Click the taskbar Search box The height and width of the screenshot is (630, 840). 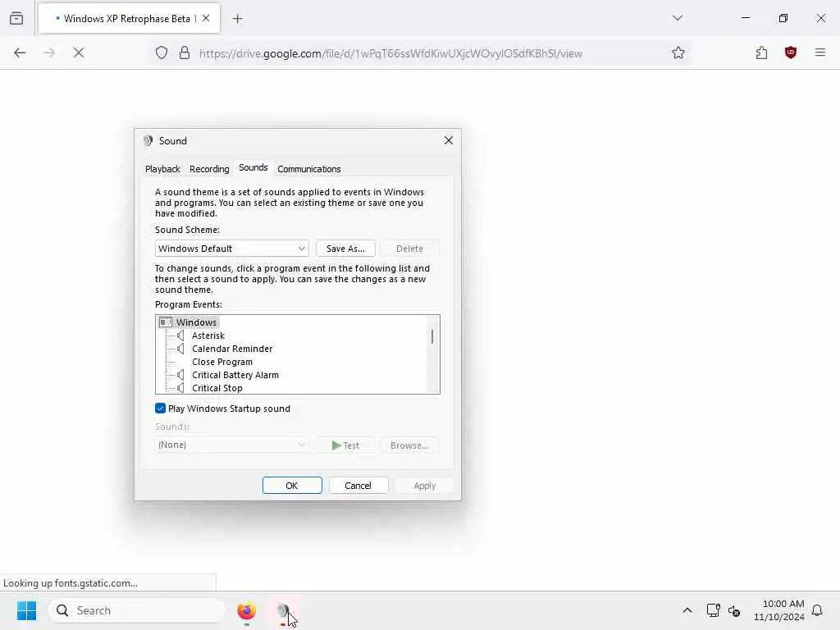[137, 610]
